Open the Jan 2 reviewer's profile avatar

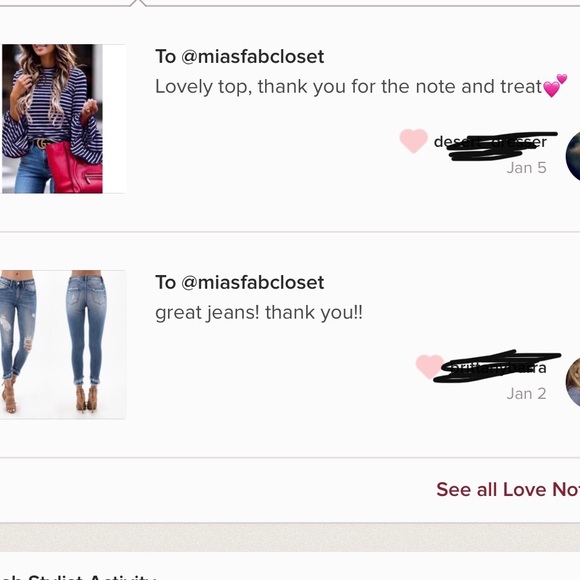click(573, 382)
